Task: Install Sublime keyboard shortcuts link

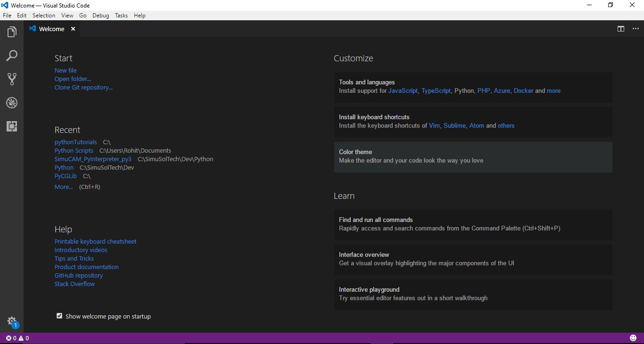Action: pyautogui.click(x=454, y=125)
